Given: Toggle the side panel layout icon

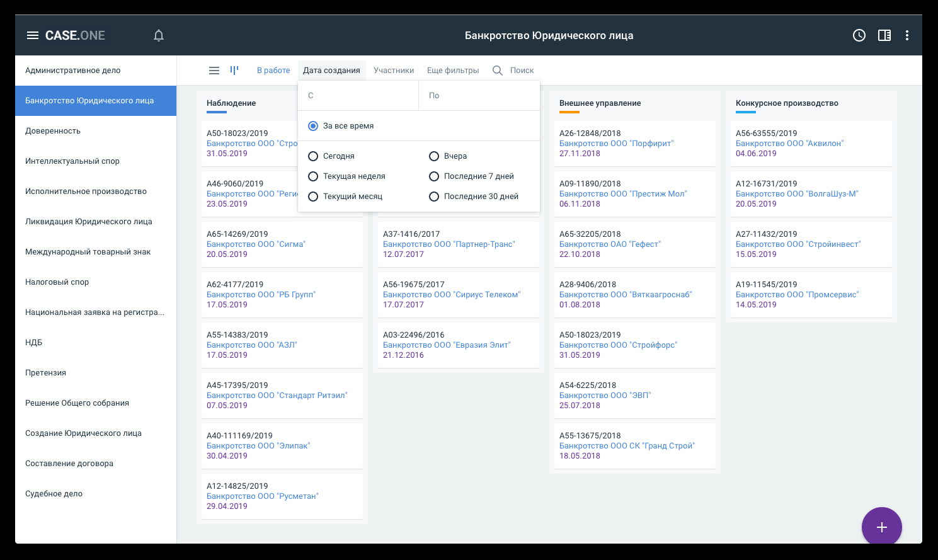Looking at the screenshot, I should [884, 35].
